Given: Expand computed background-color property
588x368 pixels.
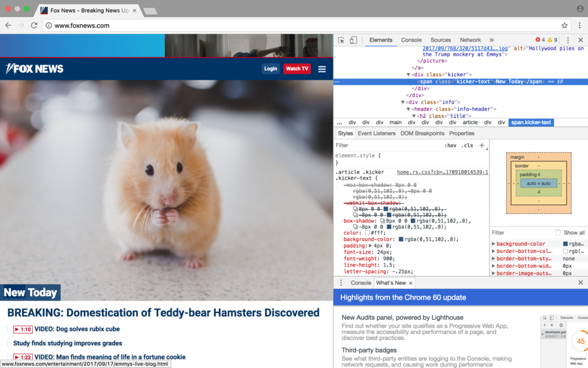Looking at the screenshot, I should click(493, 244).
